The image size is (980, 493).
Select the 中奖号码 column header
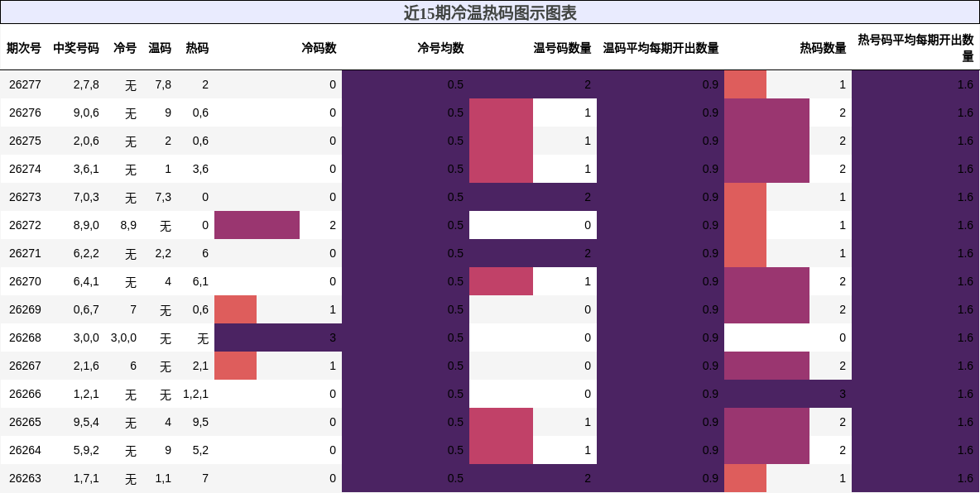[x=75, y=48]
